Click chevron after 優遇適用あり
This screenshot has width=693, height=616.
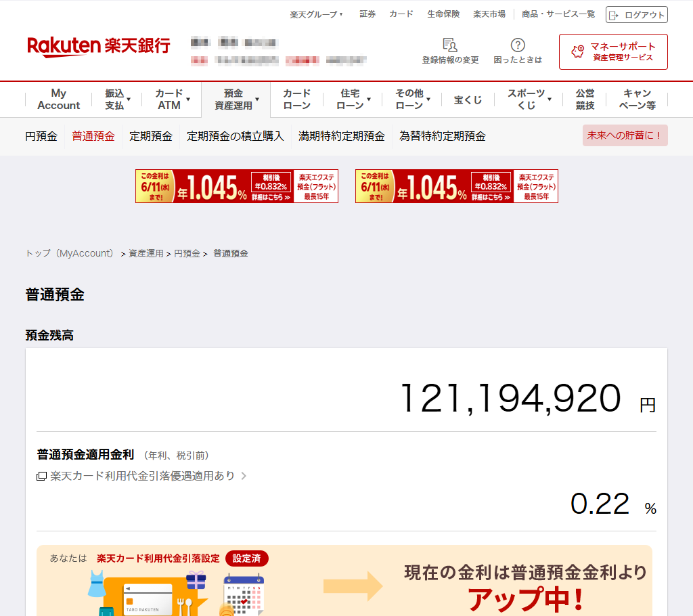pos(244,477)
